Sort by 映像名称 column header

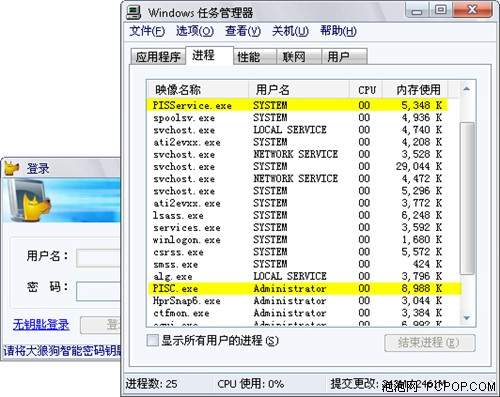pyautogui.click(x=198, y=90)
